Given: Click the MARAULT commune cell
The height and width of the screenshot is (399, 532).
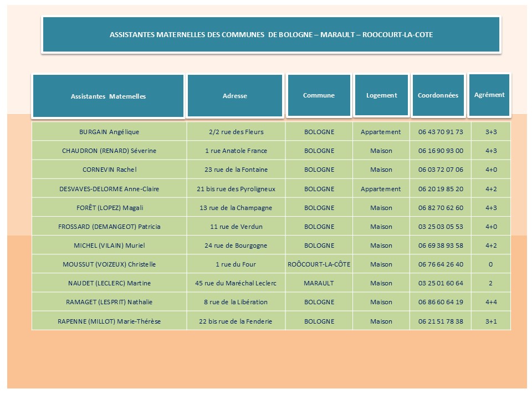Looking at the screenshot, I should click(319, 283).
